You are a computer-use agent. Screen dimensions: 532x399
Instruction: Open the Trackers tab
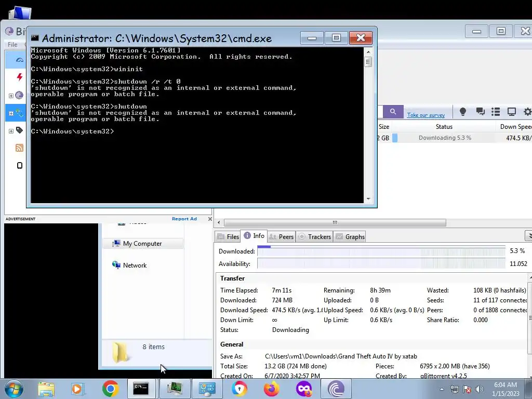tap(314, 236)
